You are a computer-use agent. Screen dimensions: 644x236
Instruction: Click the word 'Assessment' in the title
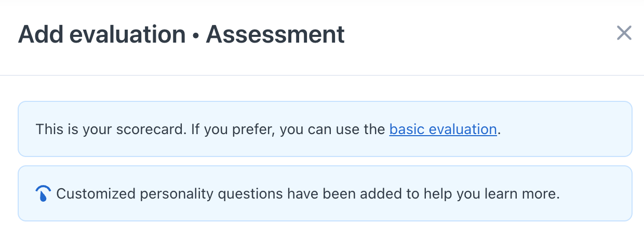pos(275,35)
